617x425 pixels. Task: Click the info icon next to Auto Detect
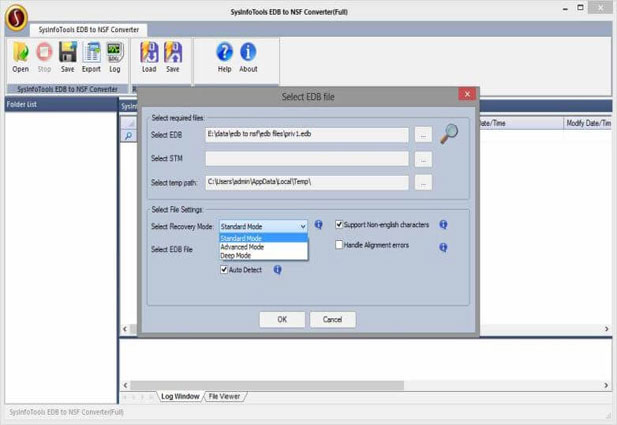(277, 270)
